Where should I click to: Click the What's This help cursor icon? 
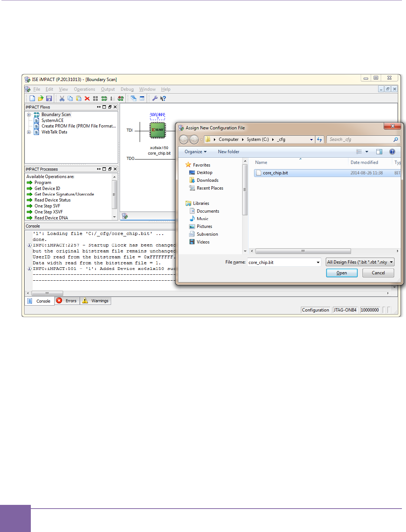(163, 99)
